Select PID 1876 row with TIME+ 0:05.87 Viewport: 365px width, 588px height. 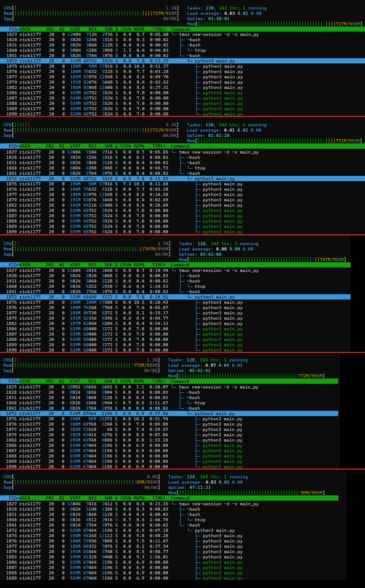pyautogui.click(x=175, y=308)
